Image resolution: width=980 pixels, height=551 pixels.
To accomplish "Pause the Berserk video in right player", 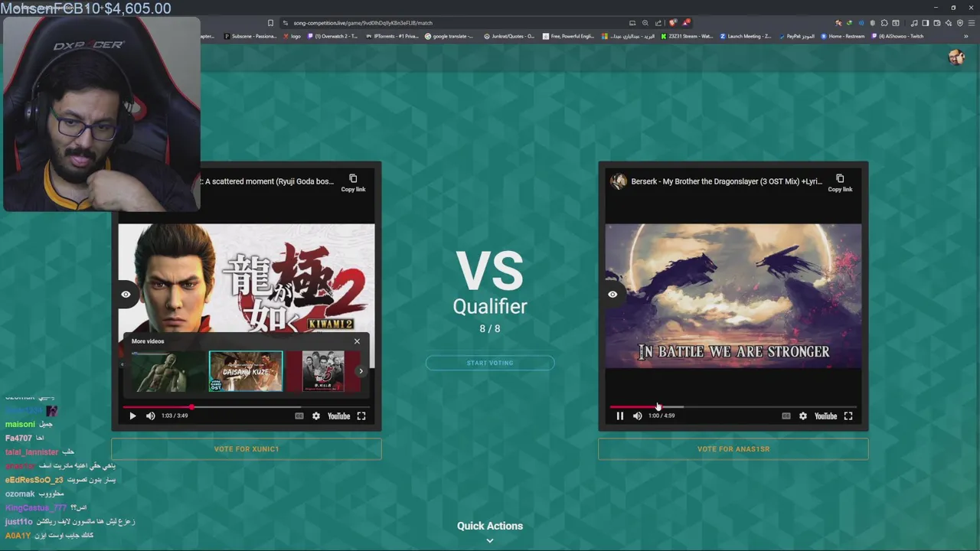I will pyautogui.click(x=620, y=416).
